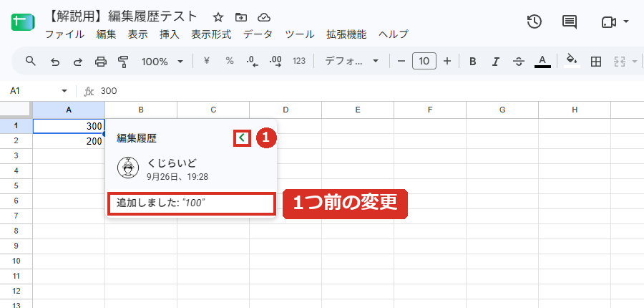
Task: Select row 10 header
Action: coord(16,261)
